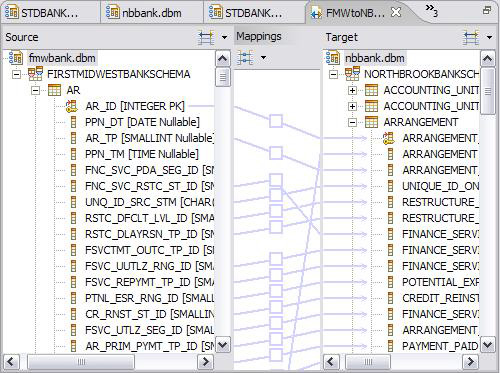
Task: Close the FMWtoNB mapping editor tab
Action: click(396, 12)
